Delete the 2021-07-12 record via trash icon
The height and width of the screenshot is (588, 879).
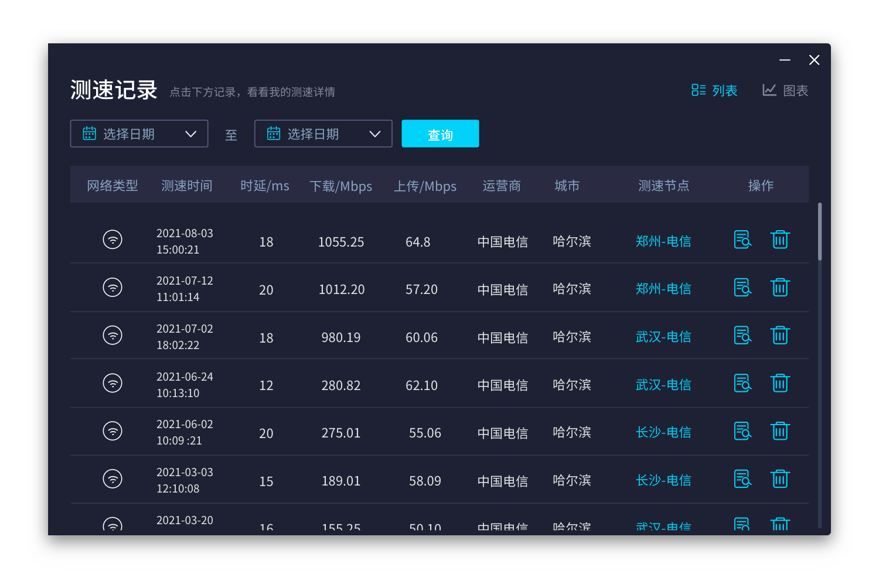[780, 287]
